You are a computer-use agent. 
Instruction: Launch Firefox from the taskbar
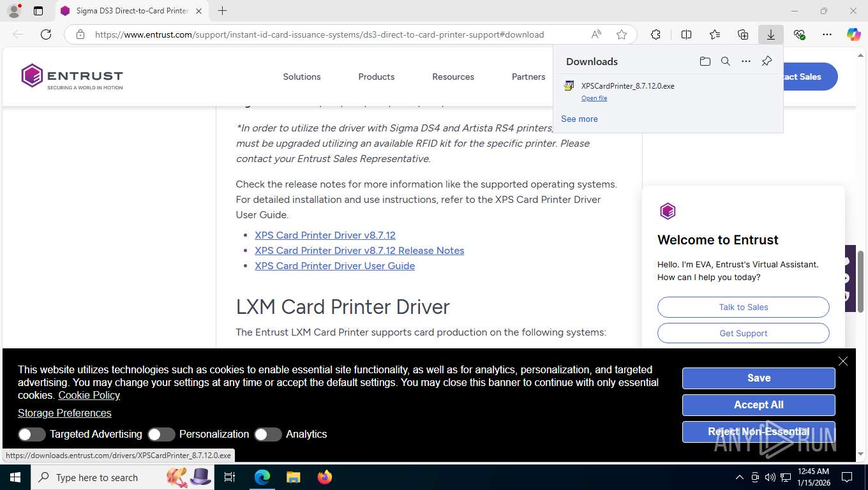point(325,477)
